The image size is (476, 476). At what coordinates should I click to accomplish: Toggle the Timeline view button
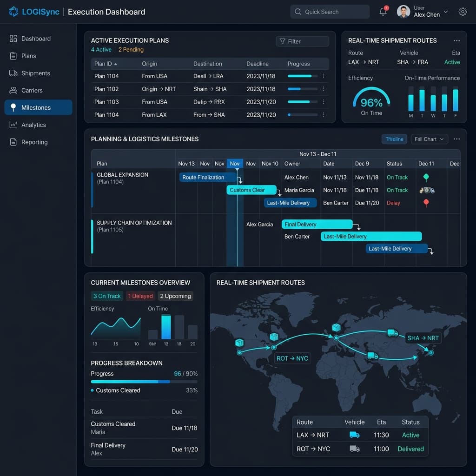tap(394, 139)
